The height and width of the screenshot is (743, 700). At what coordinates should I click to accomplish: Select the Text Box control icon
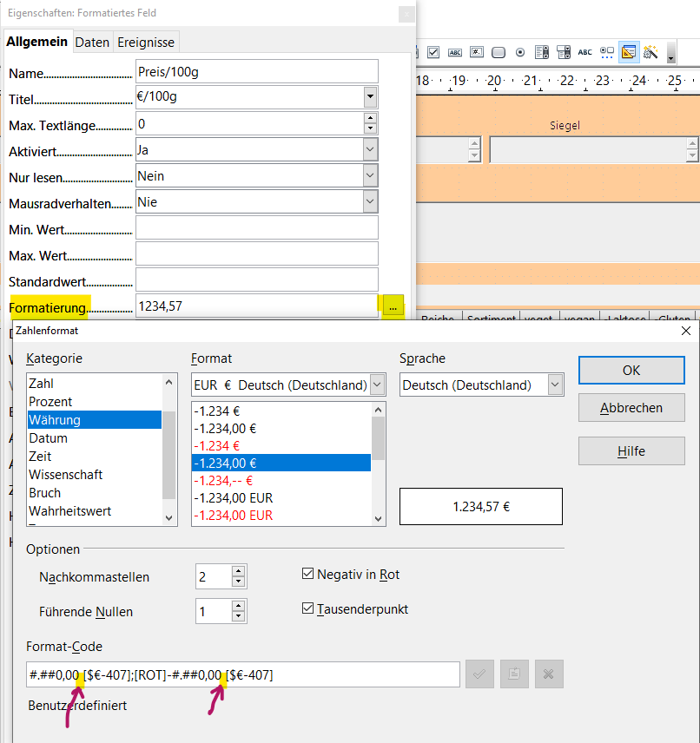pyautogui.click(x=454, y=52)
